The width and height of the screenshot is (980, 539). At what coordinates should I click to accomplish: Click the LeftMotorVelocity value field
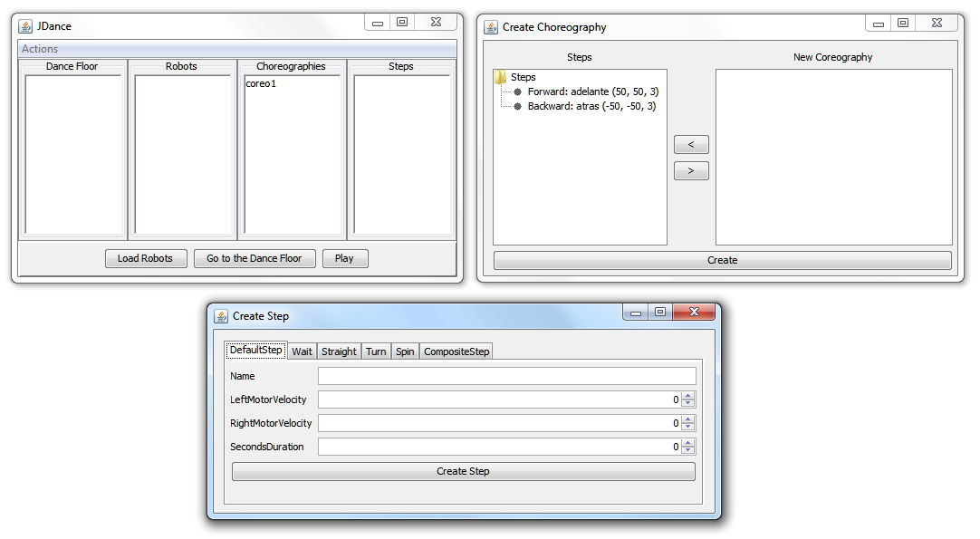pos(499,399)
